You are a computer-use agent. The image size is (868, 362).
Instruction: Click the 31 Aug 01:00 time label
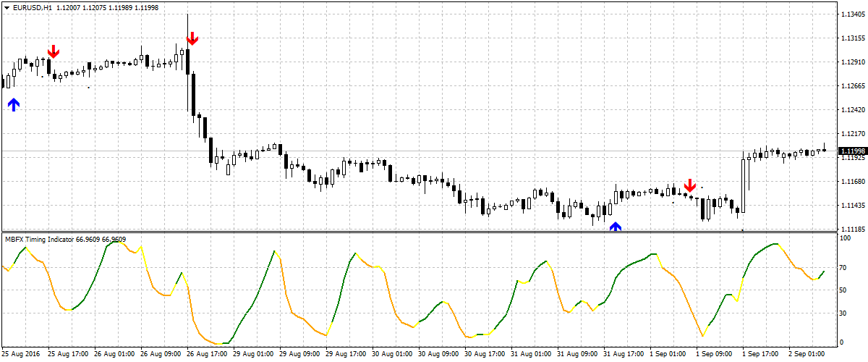pos(532,355)
